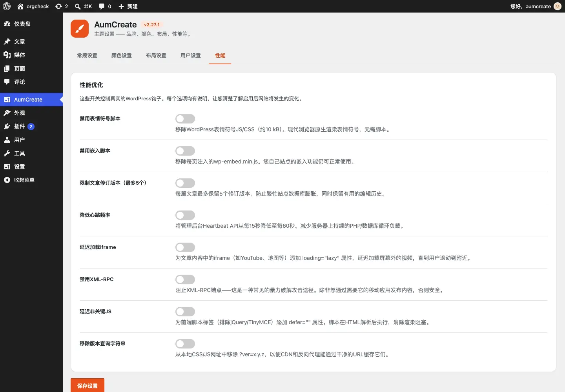This screenshot has height=392, width=565.
Task: Open the orgcheck site home icon
Action: coord(20,6)
